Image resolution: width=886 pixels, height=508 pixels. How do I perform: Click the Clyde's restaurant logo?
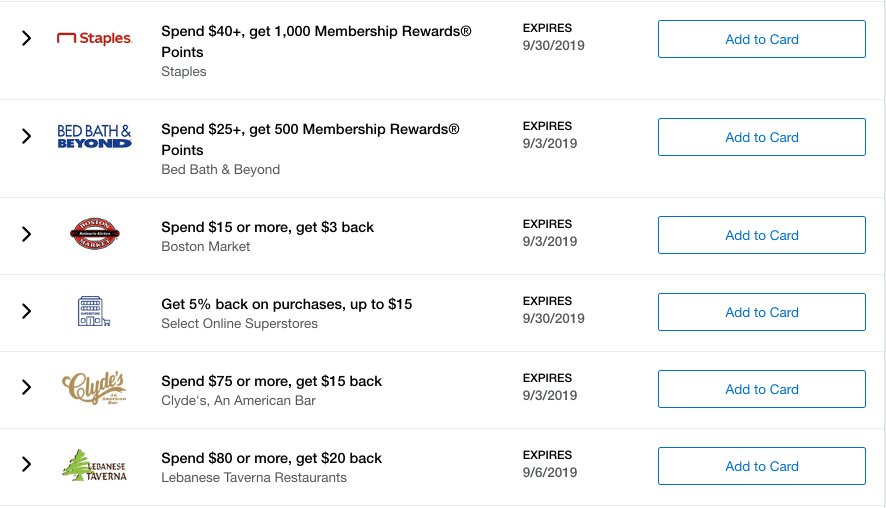tap(94, 388)
